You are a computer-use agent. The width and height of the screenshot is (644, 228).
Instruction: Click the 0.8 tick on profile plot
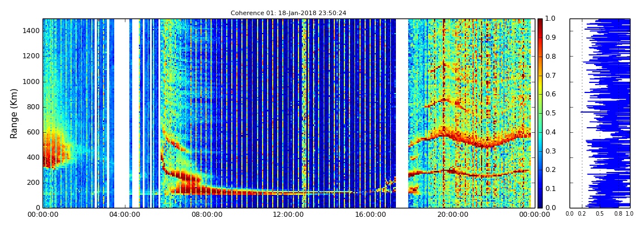pyautogui.click(x=618, y=214)
